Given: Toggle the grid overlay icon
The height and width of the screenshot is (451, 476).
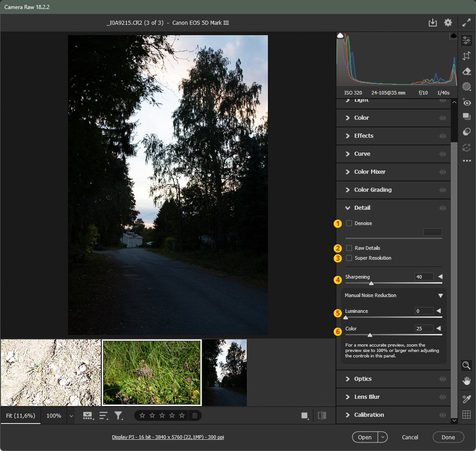Looking at the screenshot, I should pos(467,415).
